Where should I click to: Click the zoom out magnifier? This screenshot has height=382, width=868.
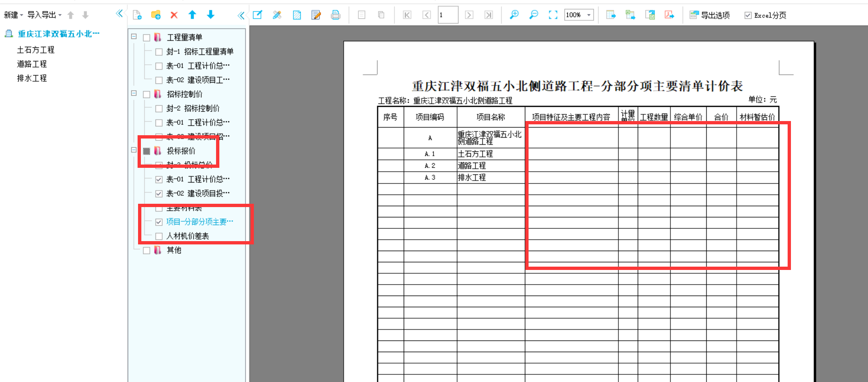(534, 15)
